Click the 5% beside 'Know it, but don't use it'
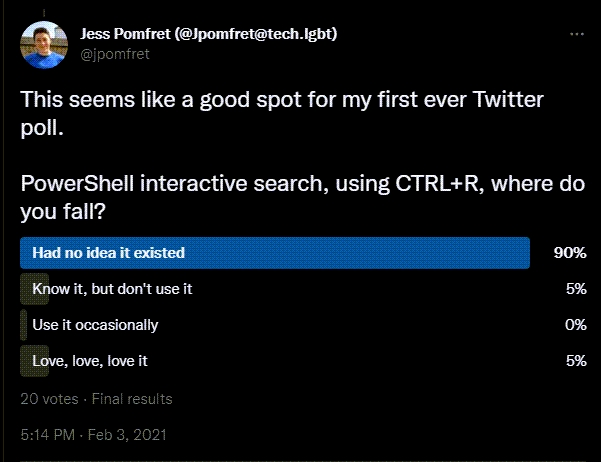 [x=576, y=289]
